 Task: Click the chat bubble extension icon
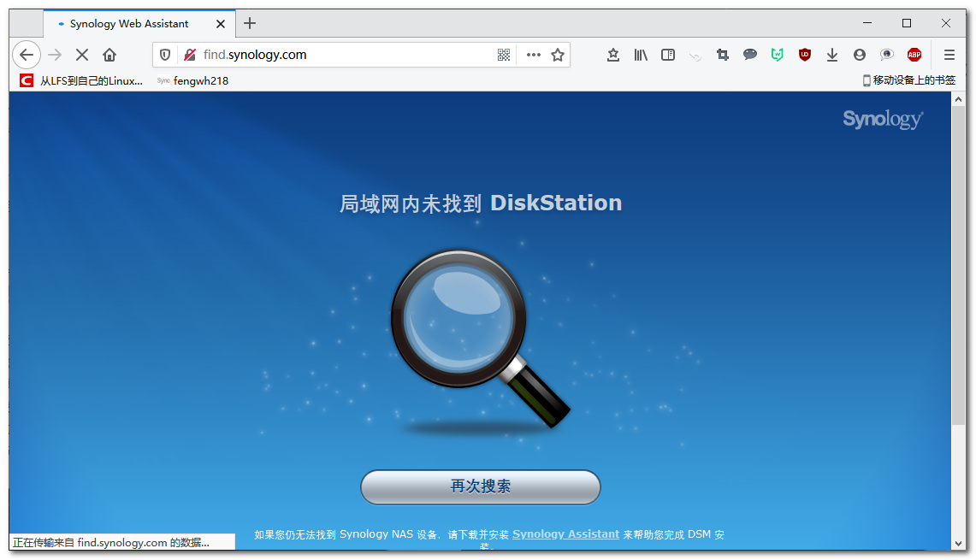click(x=750, y=55)
